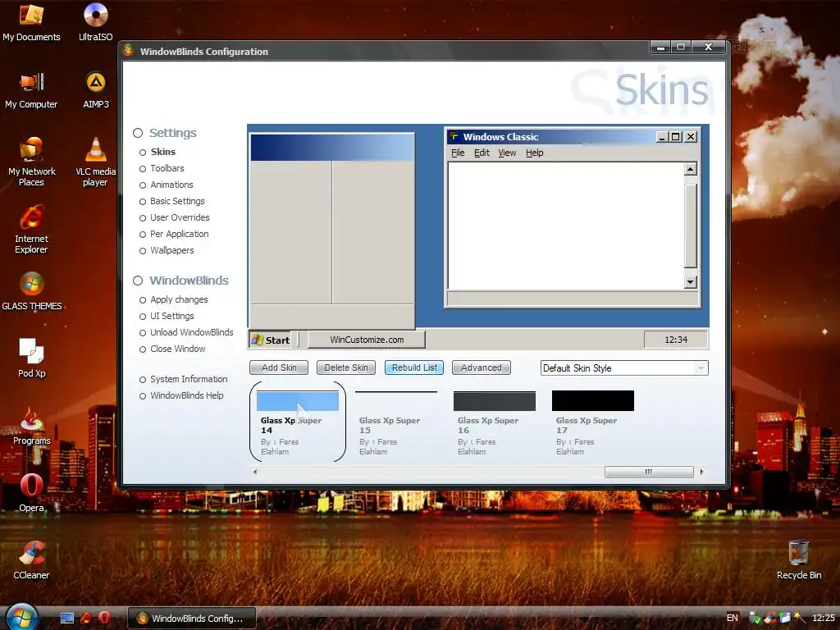840x630 pixels.
Task: Click preview scrollbar up arrow
Action: coord(691,169)
